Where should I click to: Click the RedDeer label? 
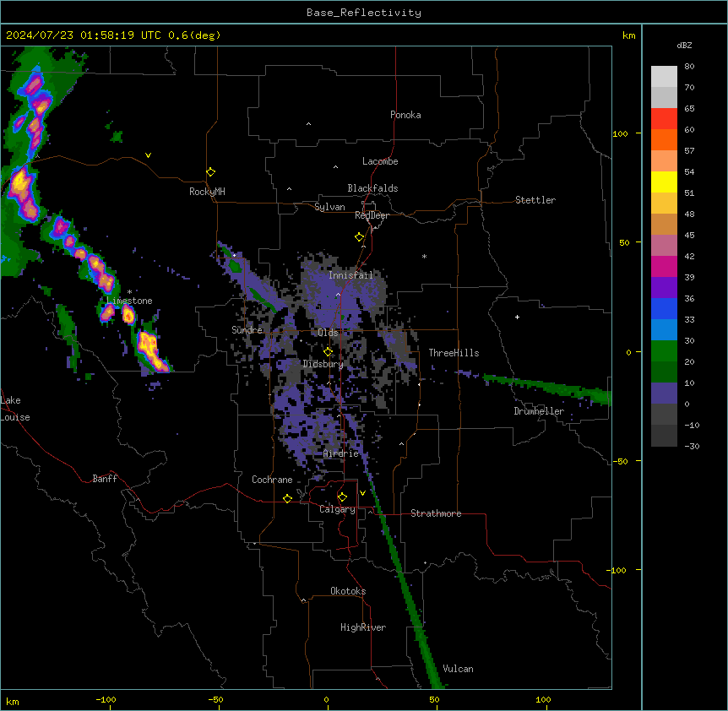coord(372,215)
